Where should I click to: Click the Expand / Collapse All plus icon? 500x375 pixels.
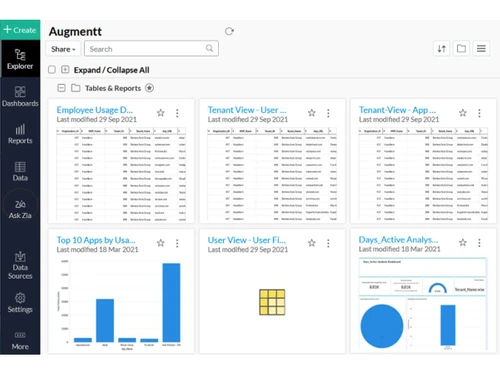click(x=65, y=70)
